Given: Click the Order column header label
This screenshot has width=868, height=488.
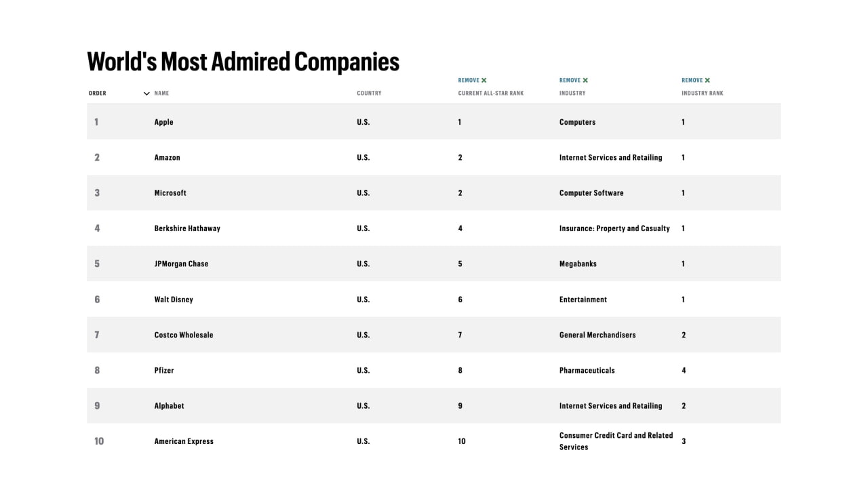Looking at the screenshot, I should pos(98,94).
